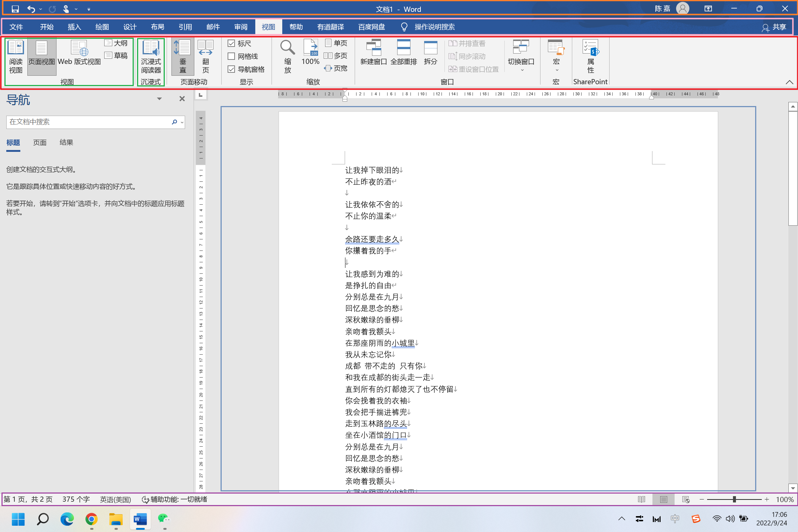Click the zoom slider handle
Screen dimensions: 798x532
(x=734, y=499)
